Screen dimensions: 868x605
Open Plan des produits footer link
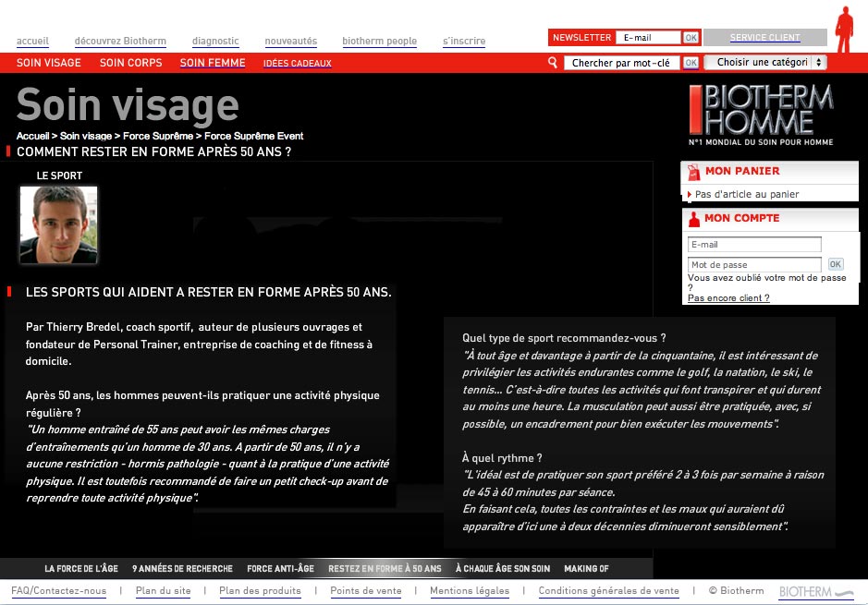[x=260, y=590]
